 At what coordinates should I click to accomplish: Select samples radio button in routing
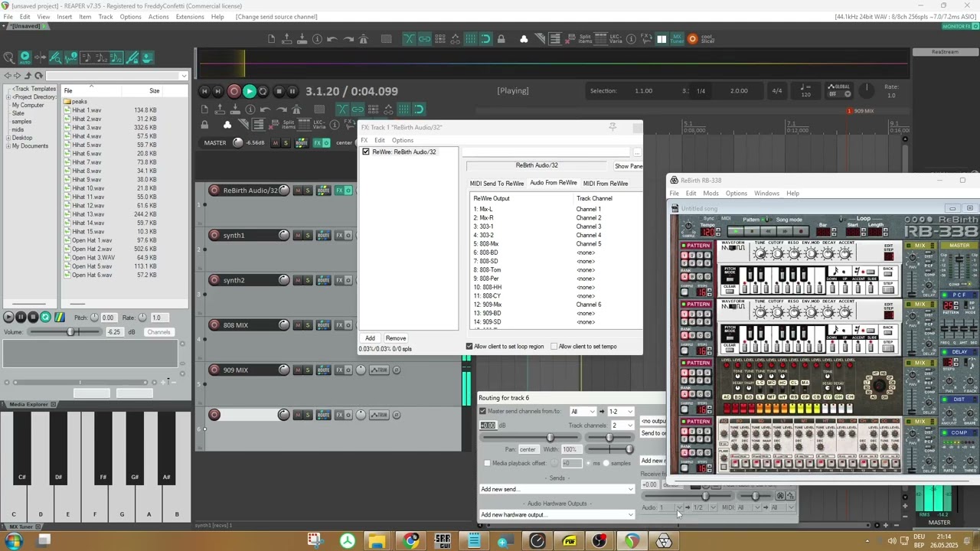coord(606,463)
